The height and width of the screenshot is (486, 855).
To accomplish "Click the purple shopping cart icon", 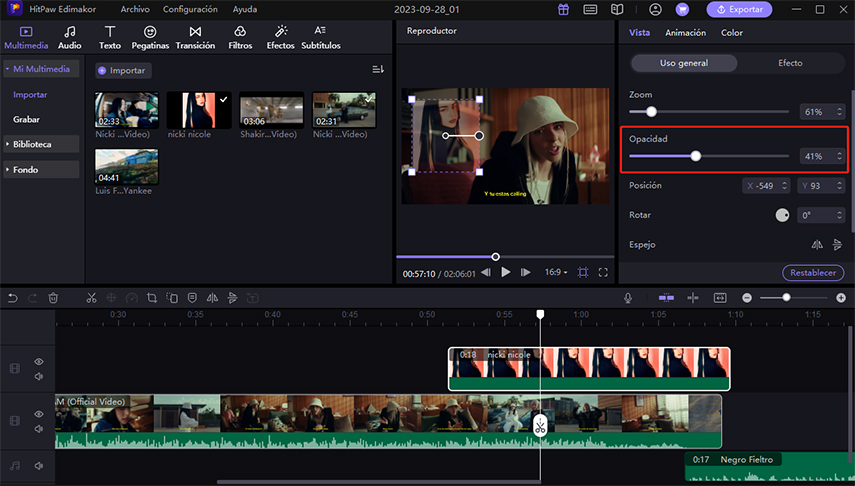I will 682,9.
